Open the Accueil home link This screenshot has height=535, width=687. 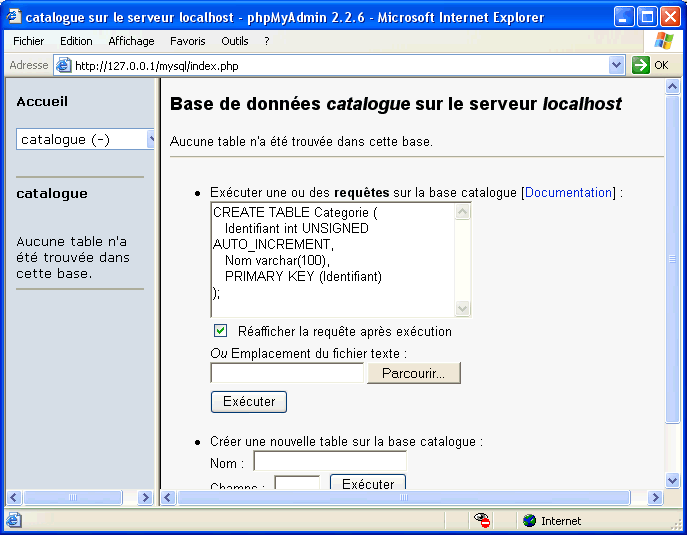42,101
